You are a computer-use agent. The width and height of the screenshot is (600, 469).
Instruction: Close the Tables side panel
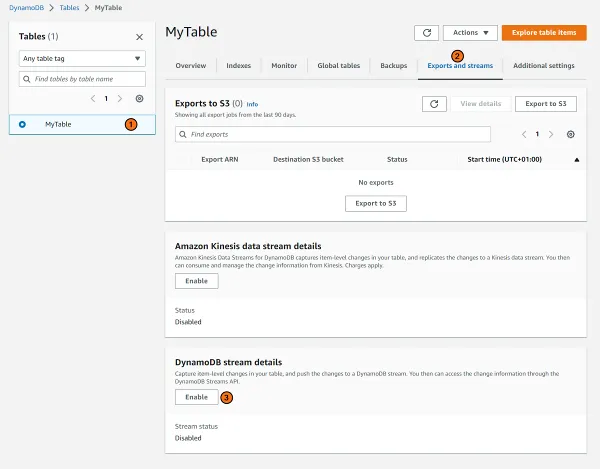(139, 37)
